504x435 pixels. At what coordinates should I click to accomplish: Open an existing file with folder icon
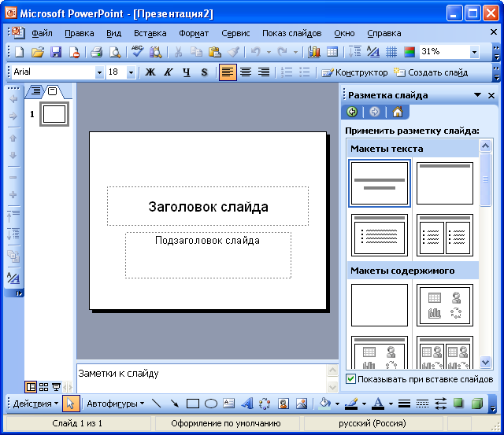click(x=38, y=52)
